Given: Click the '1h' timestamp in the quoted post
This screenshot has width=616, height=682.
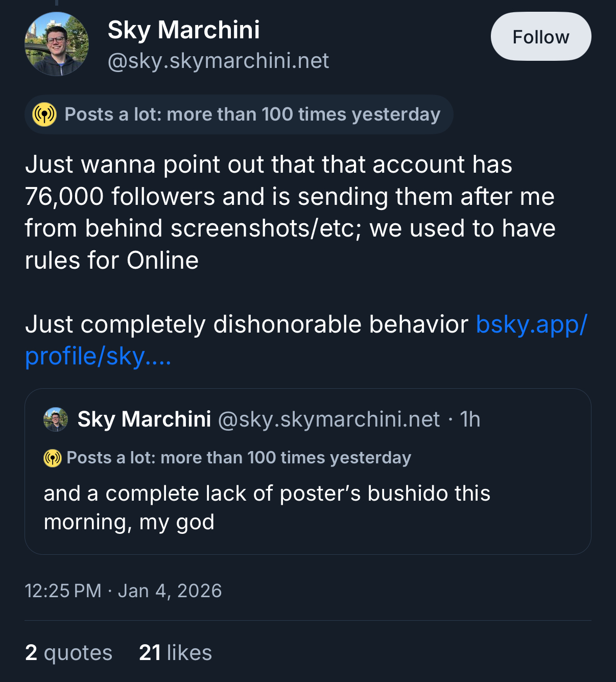Looking at the screenshot, I should point(470,419).
